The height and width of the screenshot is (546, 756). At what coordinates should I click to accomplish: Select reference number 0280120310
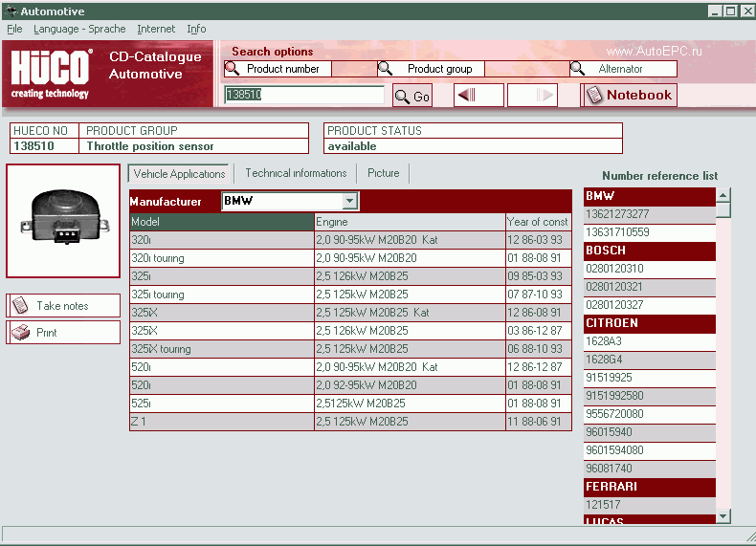pos(650,269)
